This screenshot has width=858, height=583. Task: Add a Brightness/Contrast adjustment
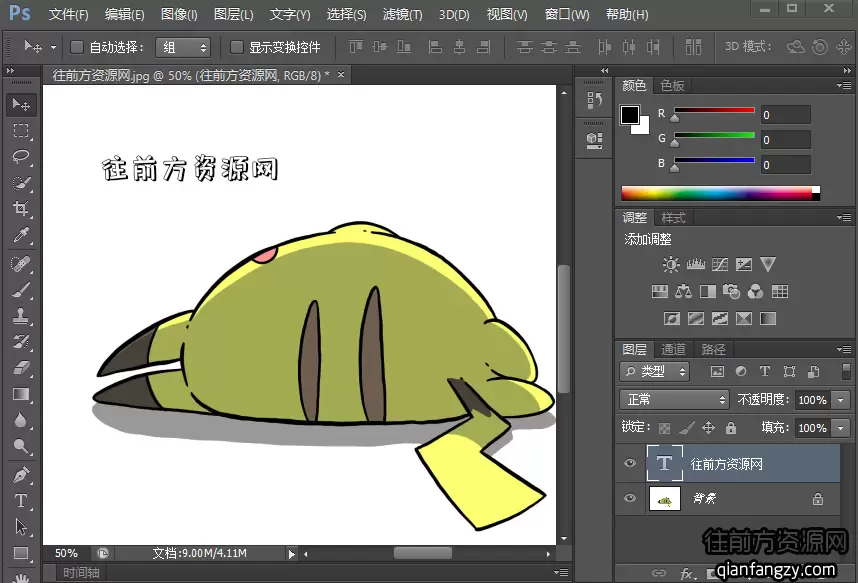click(x=671, y=265)
